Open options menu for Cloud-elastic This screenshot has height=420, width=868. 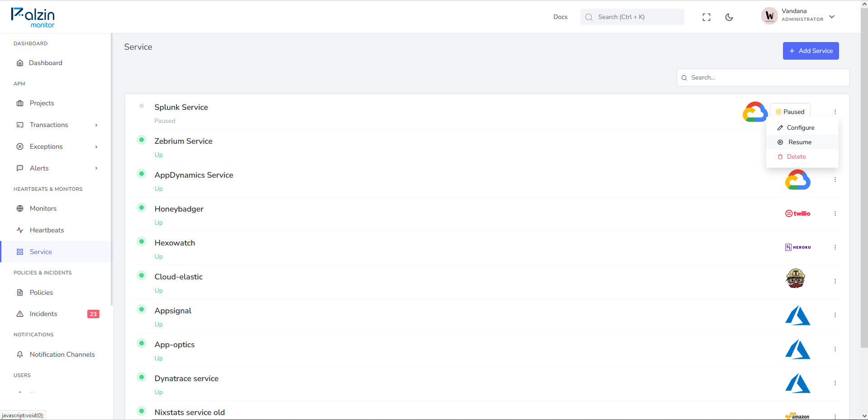[835, 281]
